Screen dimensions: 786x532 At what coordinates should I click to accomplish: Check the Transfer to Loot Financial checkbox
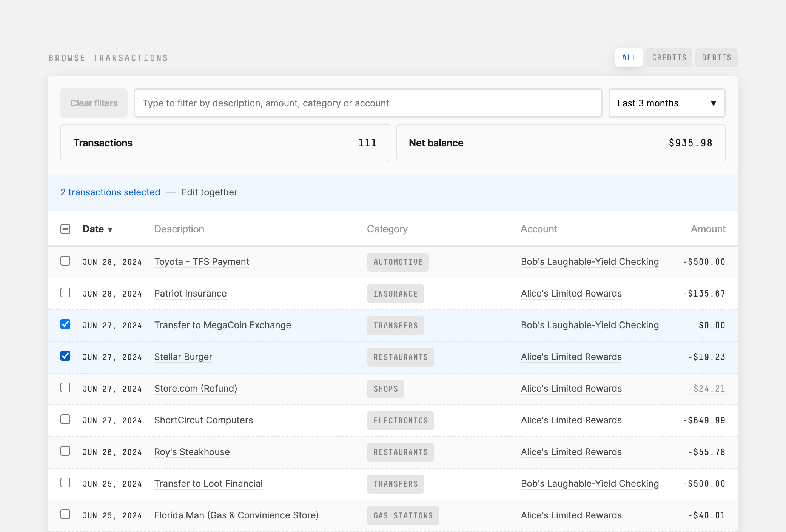pyautogui.click(x=65, y=483)
